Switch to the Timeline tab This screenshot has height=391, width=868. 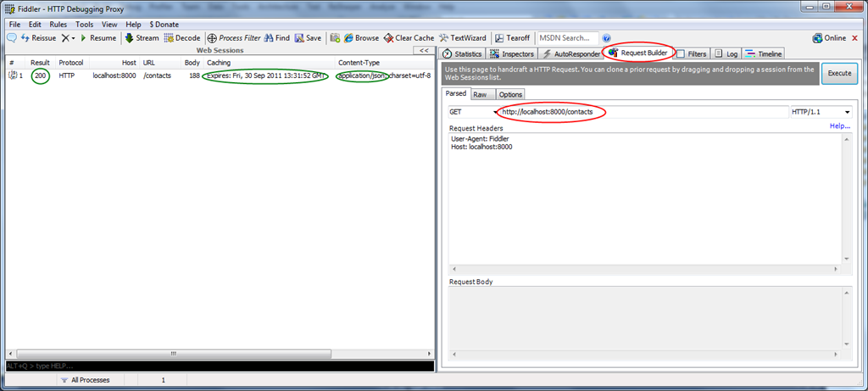click(764, 53)
